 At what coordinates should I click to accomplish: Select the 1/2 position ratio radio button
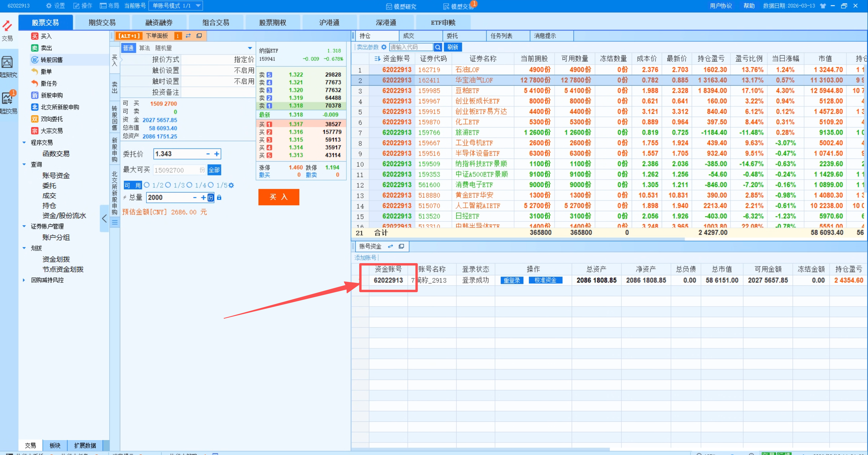pyautogui.click(x=147, y=185)
